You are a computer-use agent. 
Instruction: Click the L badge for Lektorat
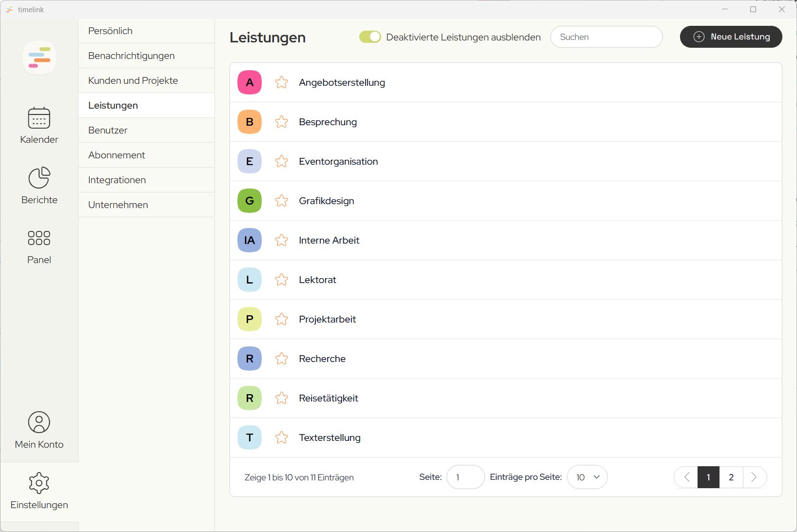click(250, 280)
